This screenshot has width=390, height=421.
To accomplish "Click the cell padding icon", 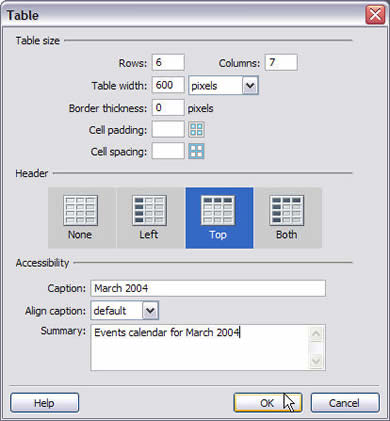I will pos(196,130).
